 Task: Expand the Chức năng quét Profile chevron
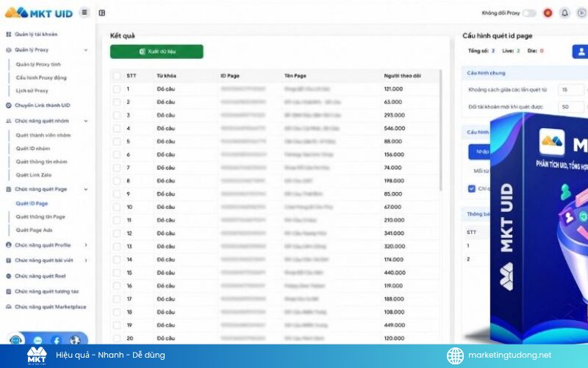86,245
